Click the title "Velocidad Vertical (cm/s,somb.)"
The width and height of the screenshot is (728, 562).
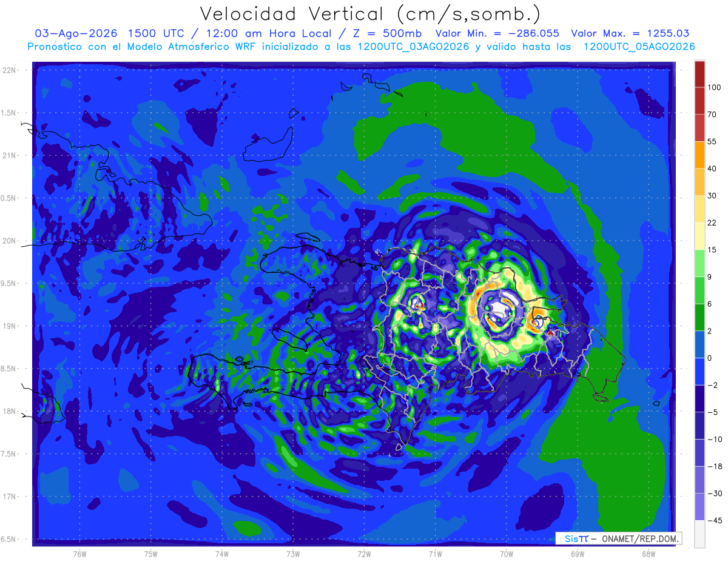point(369,14)
